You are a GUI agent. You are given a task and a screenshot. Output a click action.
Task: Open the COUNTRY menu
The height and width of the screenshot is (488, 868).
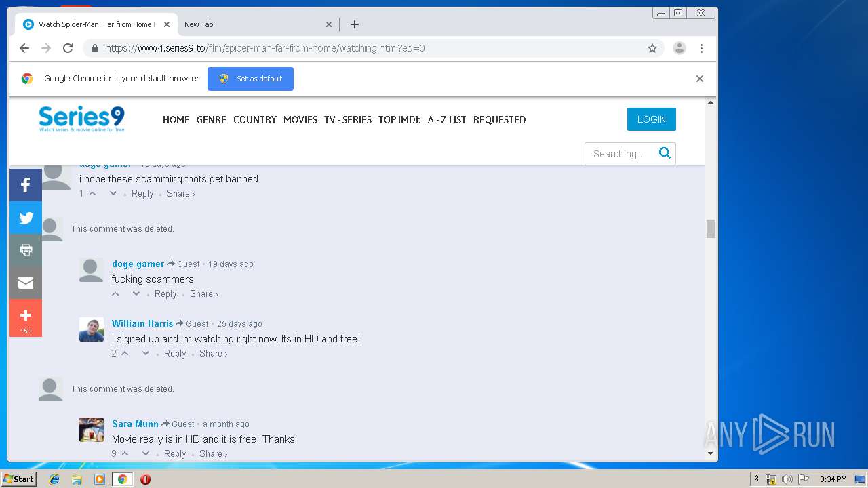255,119
